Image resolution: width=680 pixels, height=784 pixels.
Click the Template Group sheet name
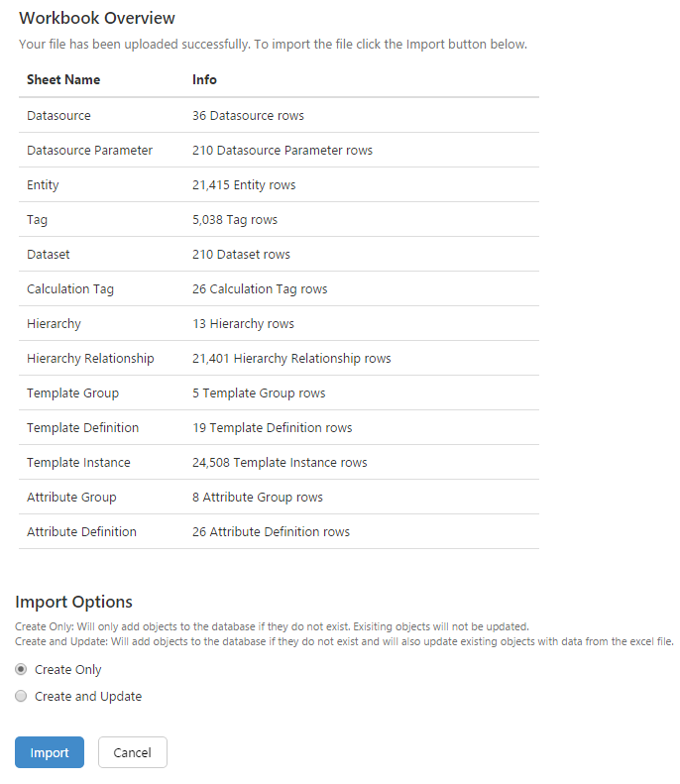[72, 393]
